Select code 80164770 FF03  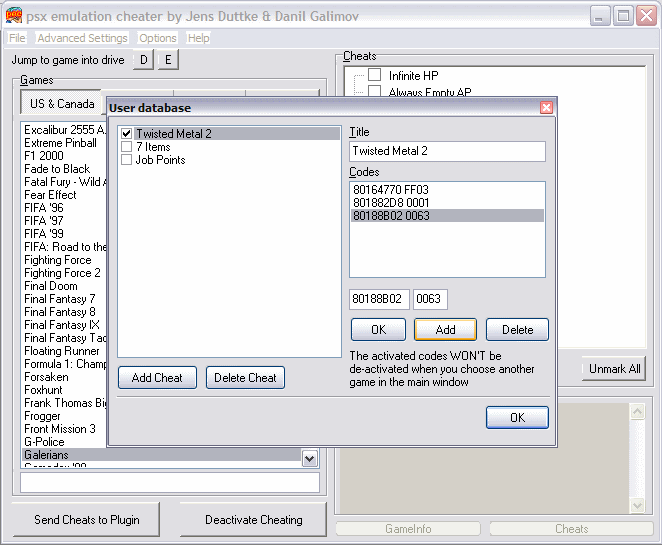(447, 190)
